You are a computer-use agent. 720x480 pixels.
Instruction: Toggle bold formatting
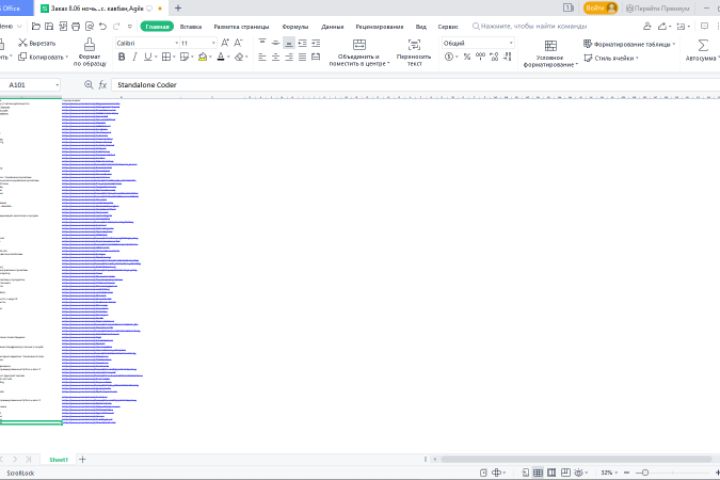tap(121, 57)
